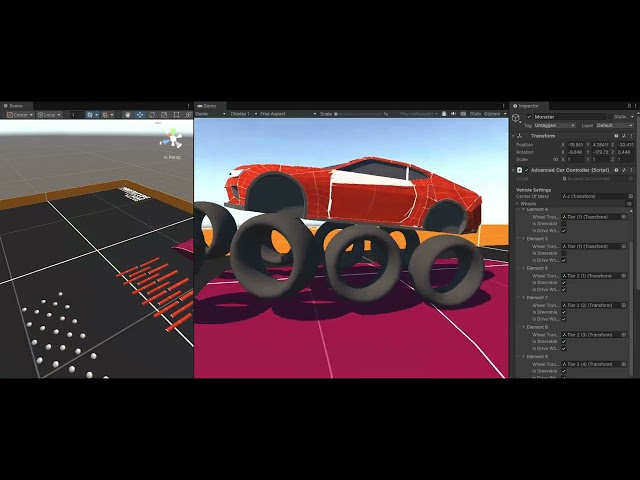Disable Is Steerable for Element 6
Screen dimensions: 640x480
click(564, 282)
